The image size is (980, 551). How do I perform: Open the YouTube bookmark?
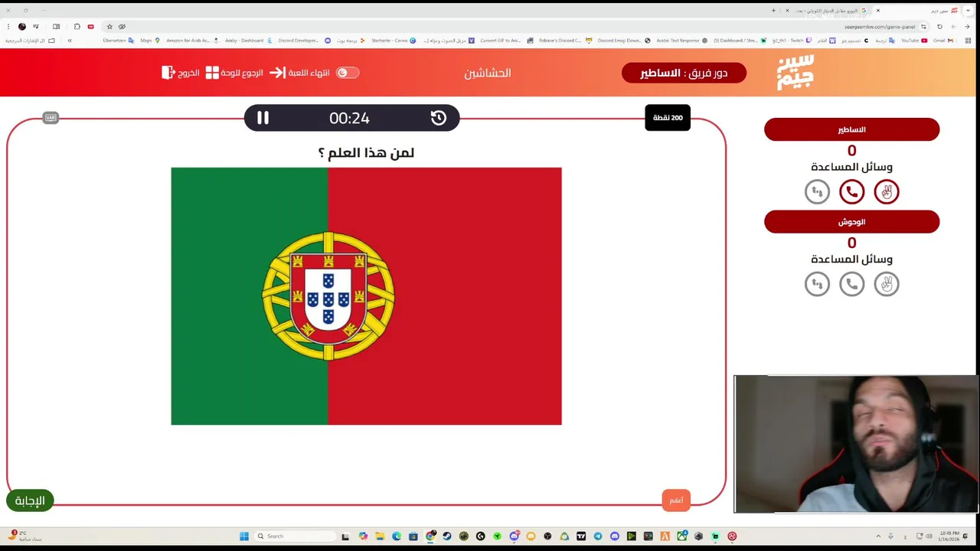[x=914, y=40]
